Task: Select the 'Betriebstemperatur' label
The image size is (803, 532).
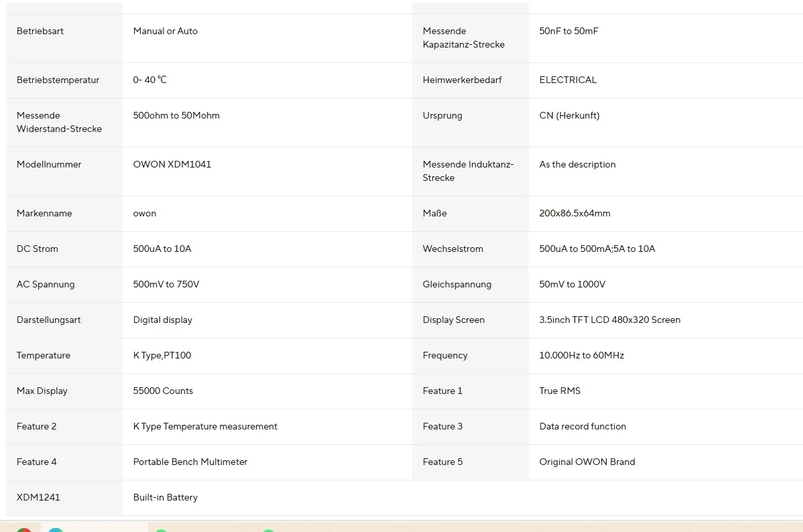Action: (x=58, y=80)
